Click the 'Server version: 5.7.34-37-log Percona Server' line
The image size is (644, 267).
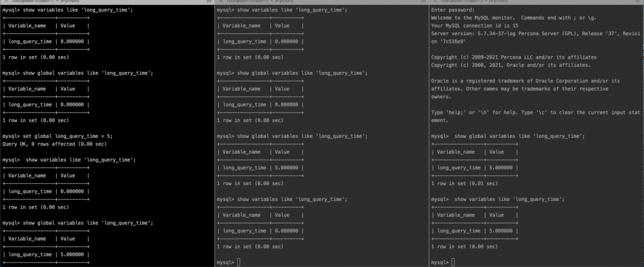535,34
